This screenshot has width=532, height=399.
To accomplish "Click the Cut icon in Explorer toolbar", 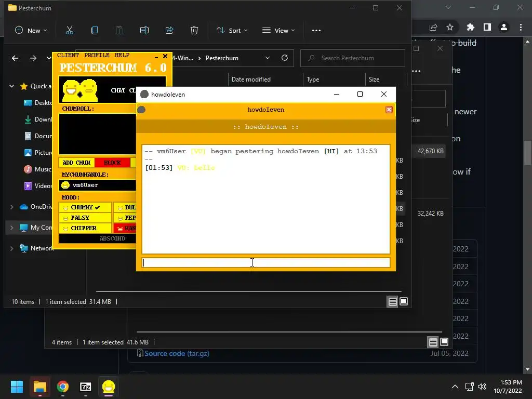I will pos(70,30).
